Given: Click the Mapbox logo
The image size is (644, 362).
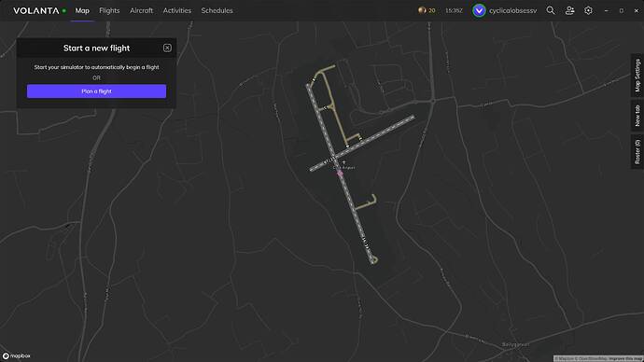Looking at the screenshot, I should 17,355.
